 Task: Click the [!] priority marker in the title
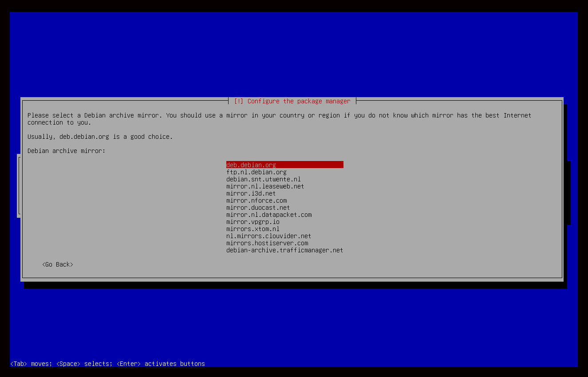(238, 101)
